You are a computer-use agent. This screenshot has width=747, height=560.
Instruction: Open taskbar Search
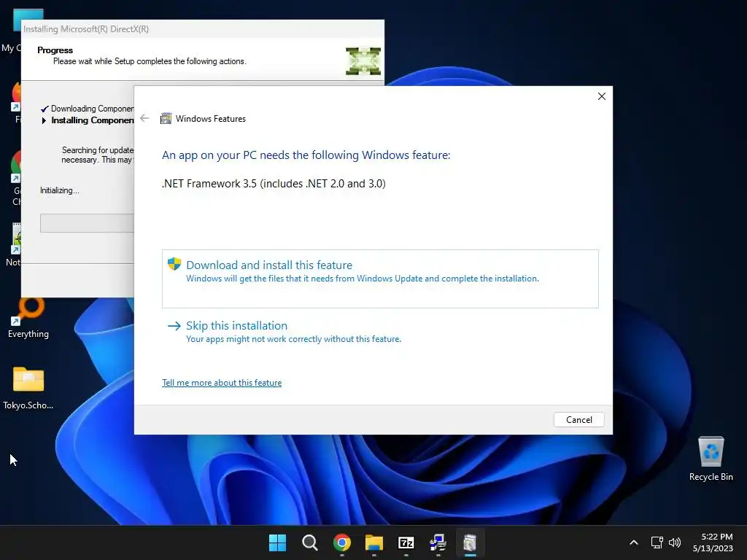309,542
